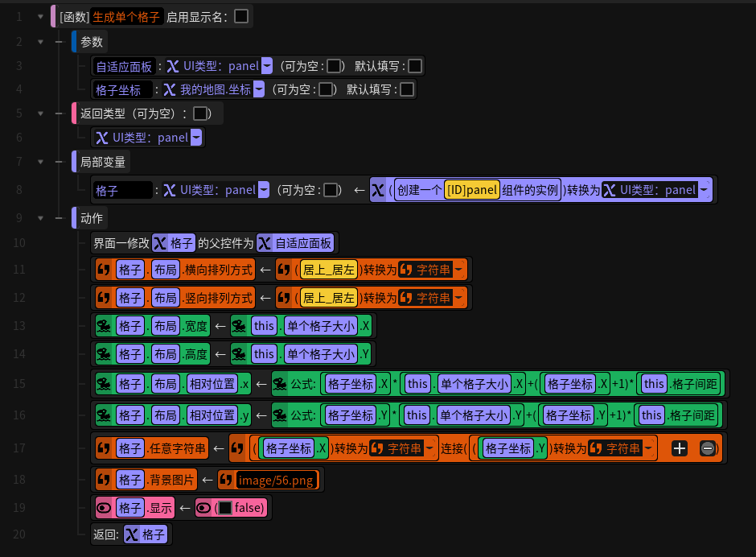The image size is (756, 557).
Task: Click the [ID]panel yellow tag
Action: (471, 190)
